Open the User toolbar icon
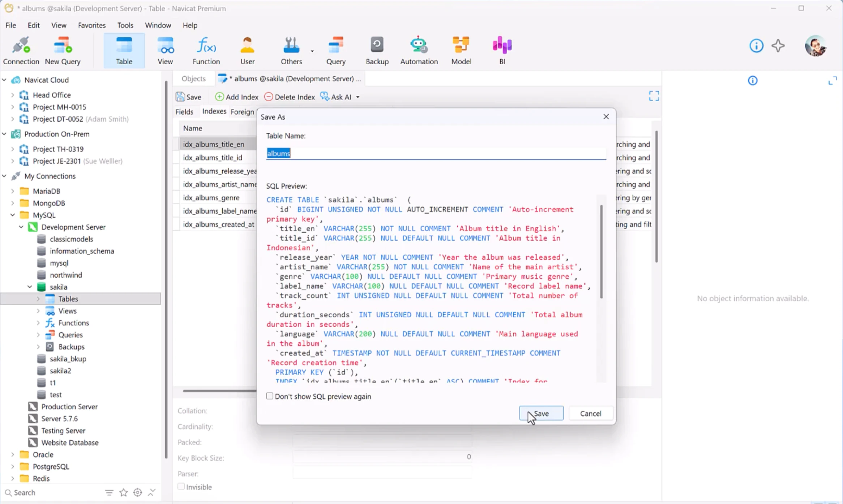 [248, 51]
